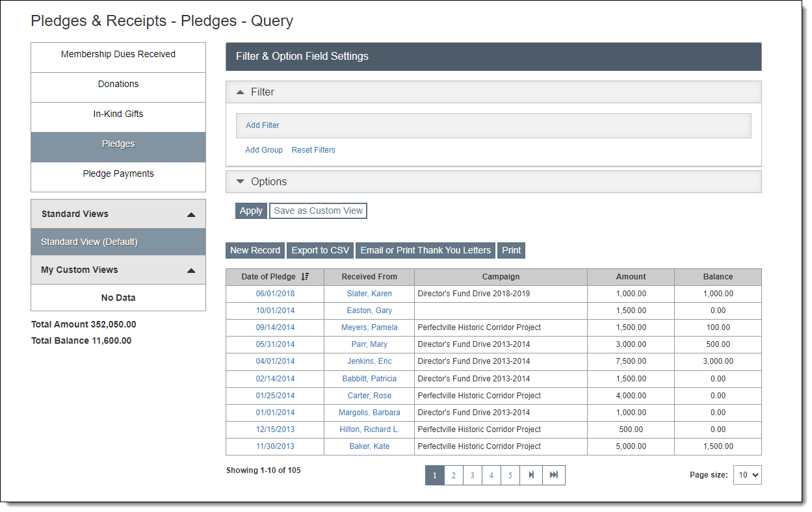Click the Reset Filters link
This screenshot has height=512, width=812.
(x=313, y=150)
